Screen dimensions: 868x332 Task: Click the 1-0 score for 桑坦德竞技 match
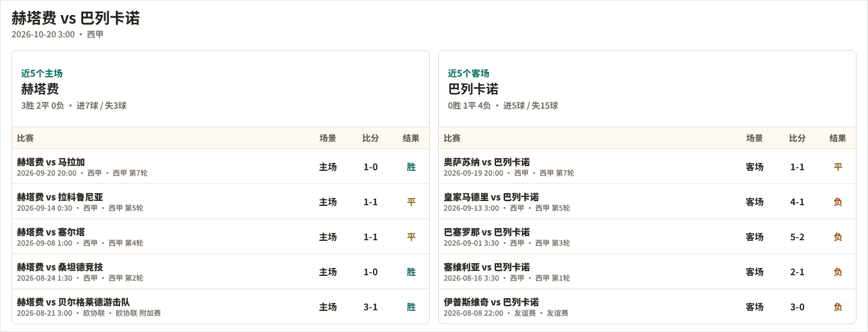click(371, 272)
